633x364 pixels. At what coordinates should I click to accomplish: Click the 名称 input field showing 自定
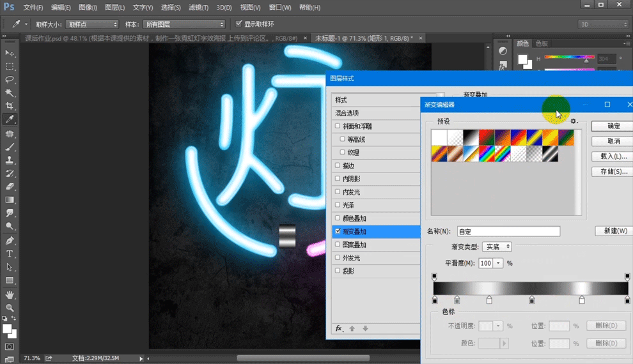[x=509, y=231]
